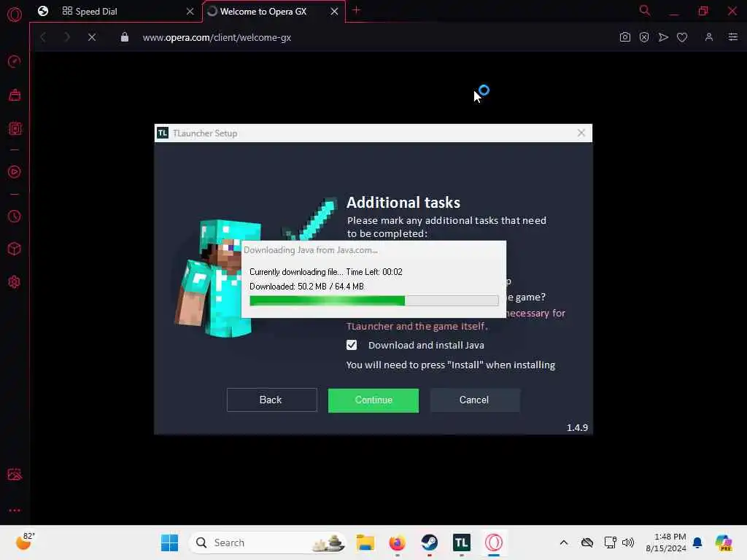Click the display network tray icon
747x560 pixels.
[610, 542]
